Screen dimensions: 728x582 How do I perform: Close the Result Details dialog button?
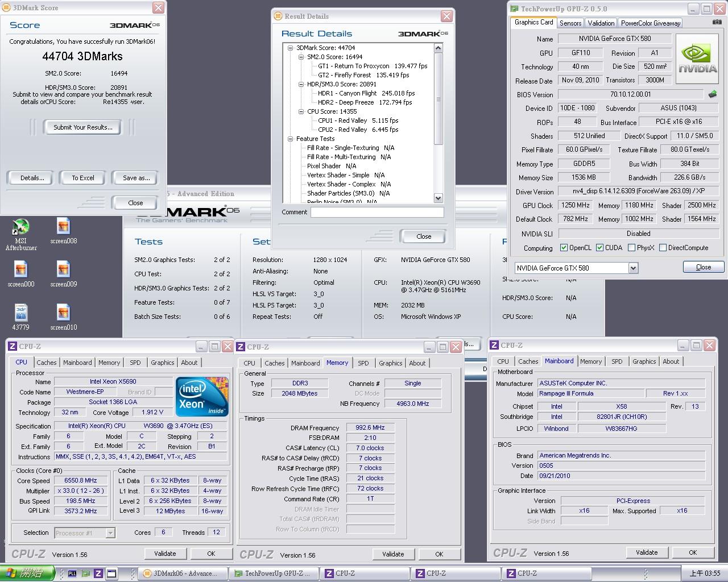click(x=424, y=236)
